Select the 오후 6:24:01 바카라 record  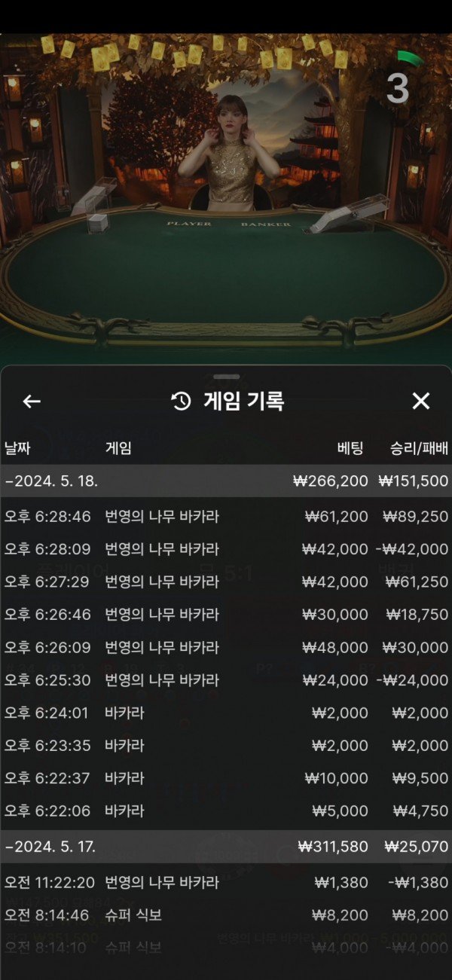coord(226,713)
